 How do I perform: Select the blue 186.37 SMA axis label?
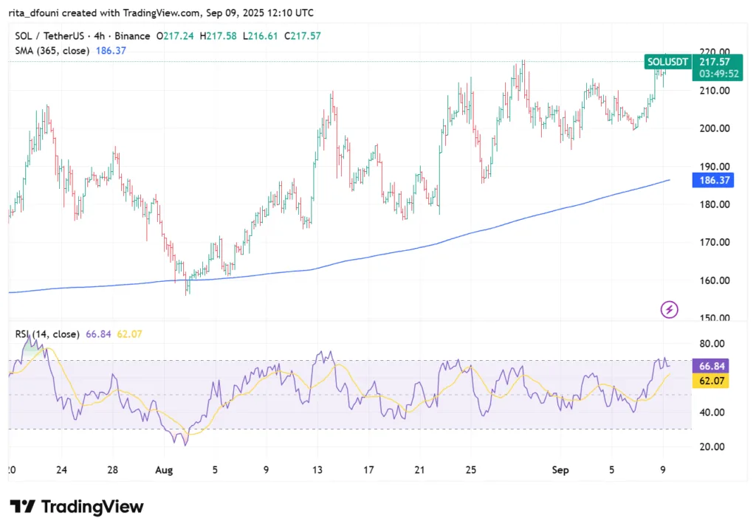click(713, 180)
